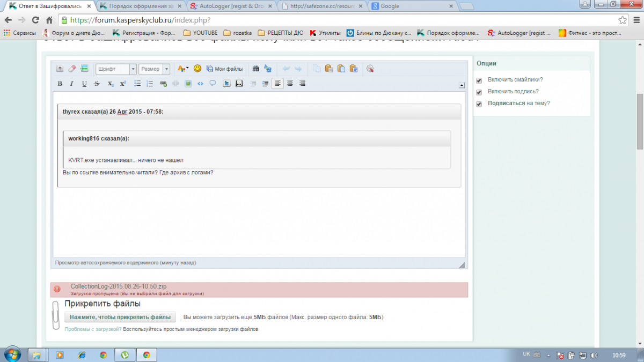This screenshot has width=644, height=362.
Task: Insert a hyperlink into the post
Action: coord(163,84)
